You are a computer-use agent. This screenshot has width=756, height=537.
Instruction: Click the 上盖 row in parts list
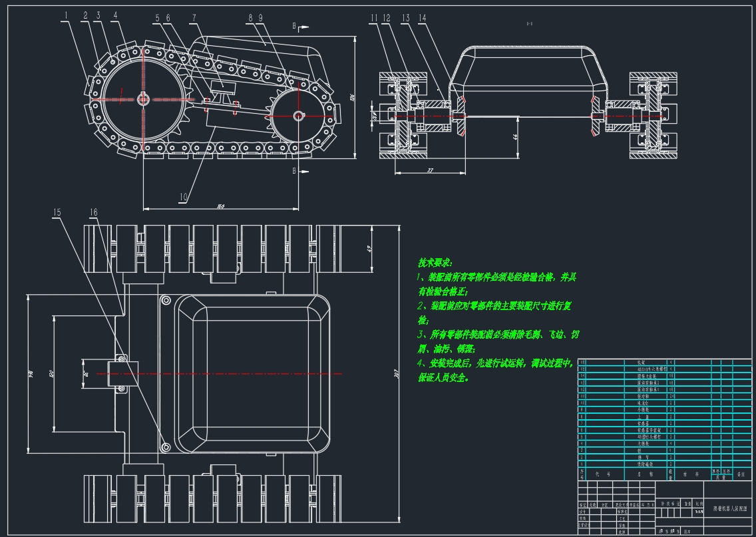click(x=665, y=417)
